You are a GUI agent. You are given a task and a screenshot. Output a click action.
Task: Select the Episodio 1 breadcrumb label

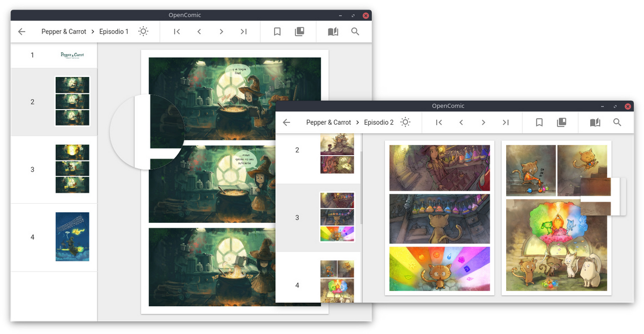pyautogui.click(x=114, y=32)
